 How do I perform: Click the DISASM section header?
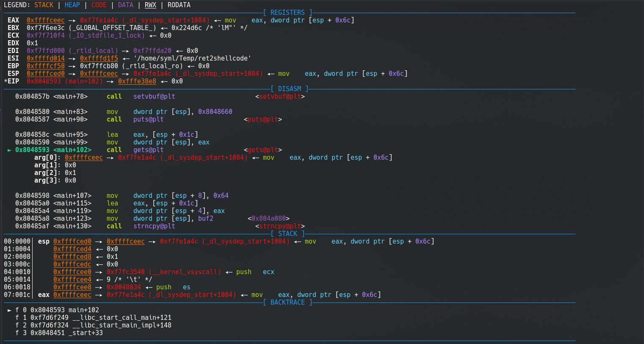(x=290, y=89)
